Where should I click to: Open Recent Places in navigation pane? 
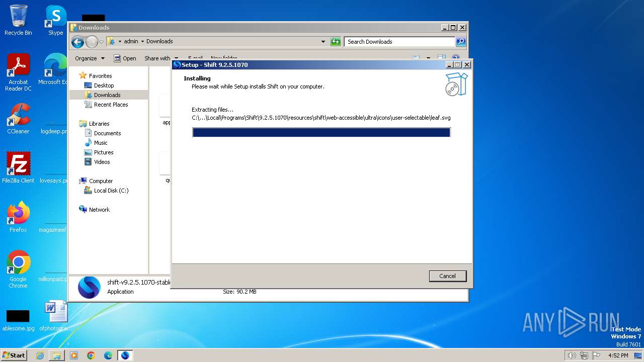[x=111, y=105]
